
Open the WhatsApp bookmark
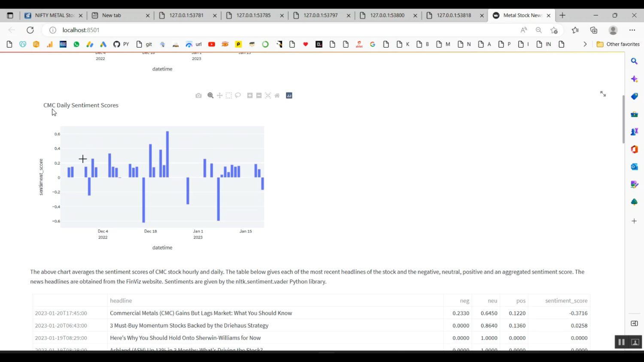[76, 44]
